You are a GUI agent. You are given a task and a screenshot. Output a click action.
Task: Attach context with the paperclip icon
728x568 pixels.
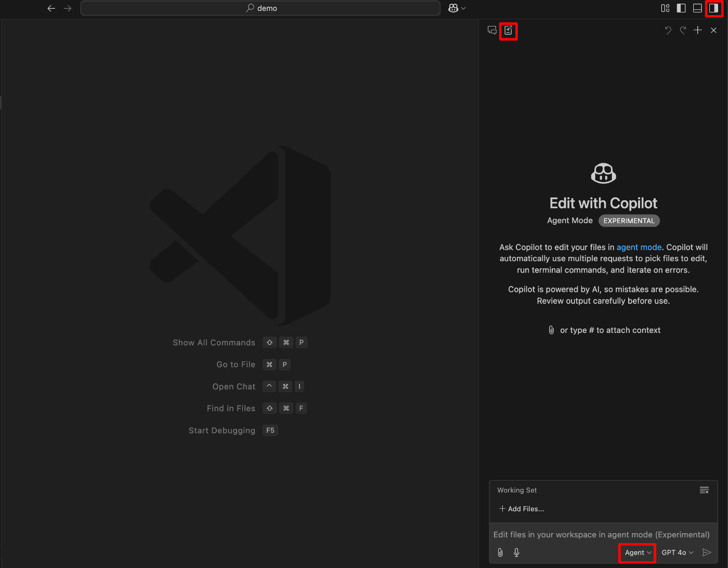point(500,552)
